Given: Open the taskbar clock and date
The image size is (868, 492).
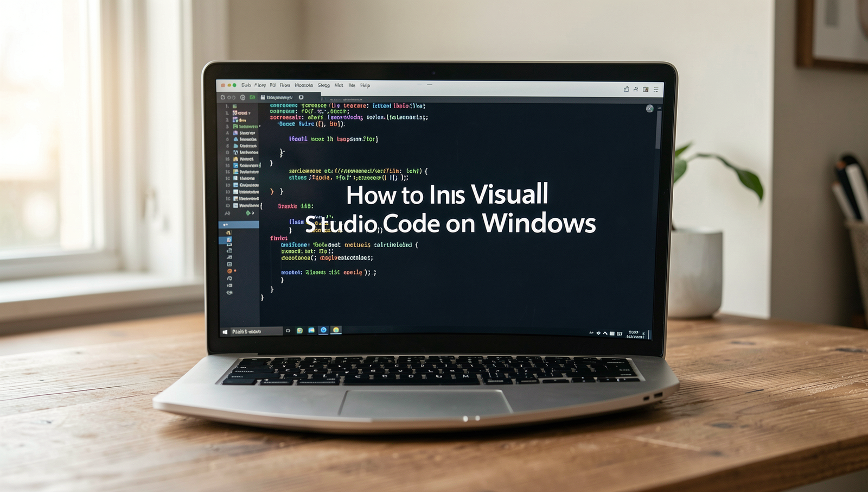Looking at the screenshot, I should tap(635, 335).
